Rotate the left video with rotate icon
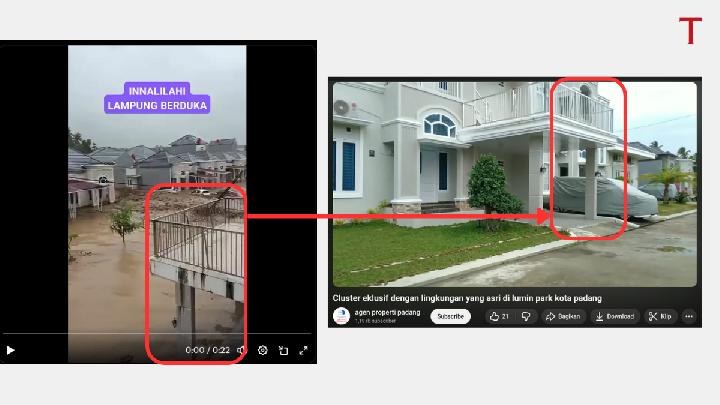This screenshot has width=720, height=405. point(283,351)
